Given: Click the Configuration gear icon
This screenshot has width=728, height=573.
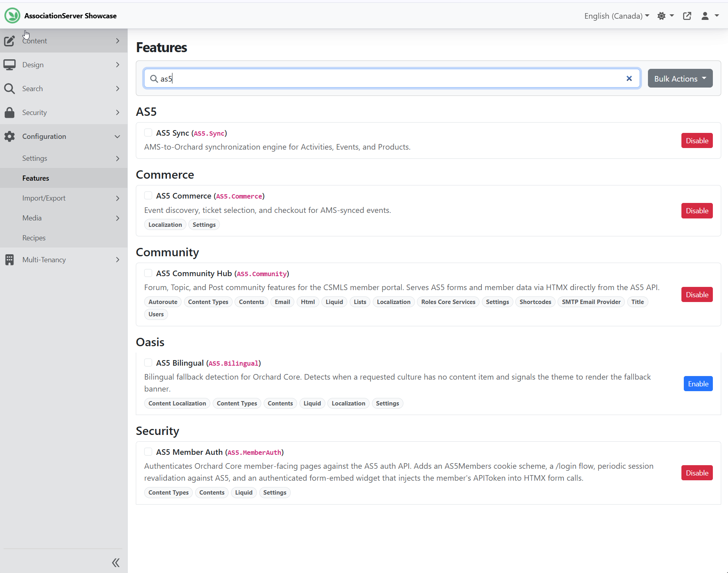Looking at the screenshot, I should [10, 136].
